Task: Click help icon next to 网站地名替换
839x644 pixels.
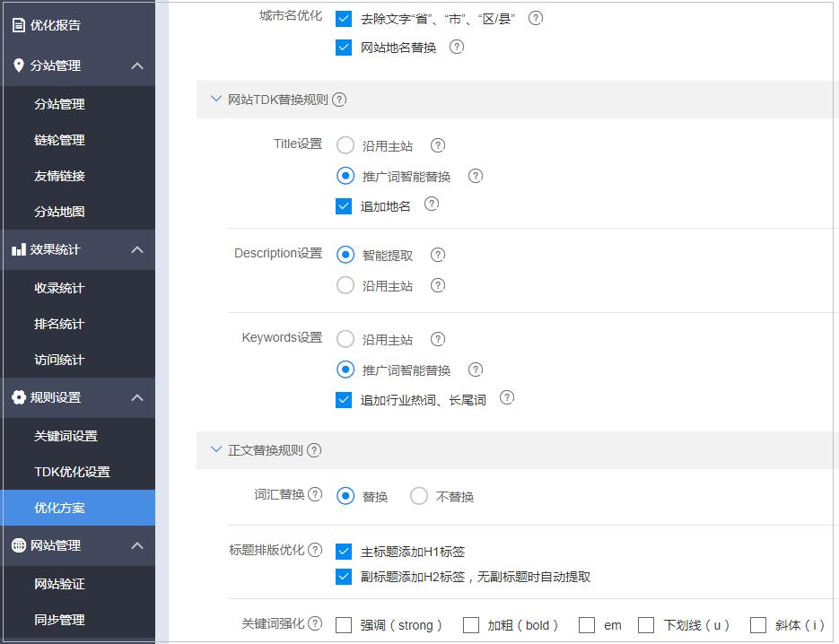Action: [x=457, y=47]
